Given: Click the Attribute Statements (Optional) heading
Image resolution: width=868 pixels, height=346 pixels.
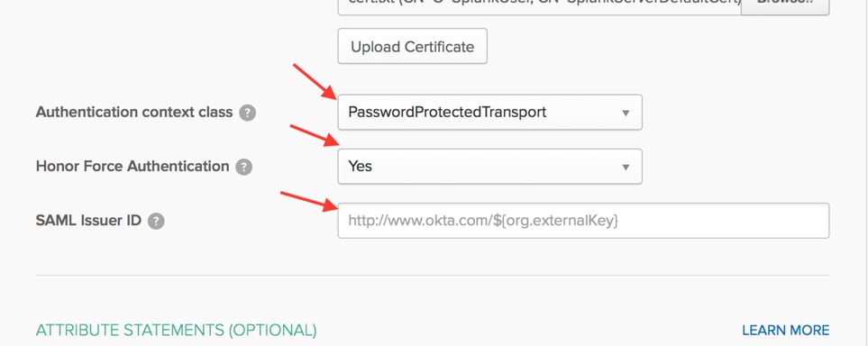Looking at the screenshot, I should pos(176,331).
